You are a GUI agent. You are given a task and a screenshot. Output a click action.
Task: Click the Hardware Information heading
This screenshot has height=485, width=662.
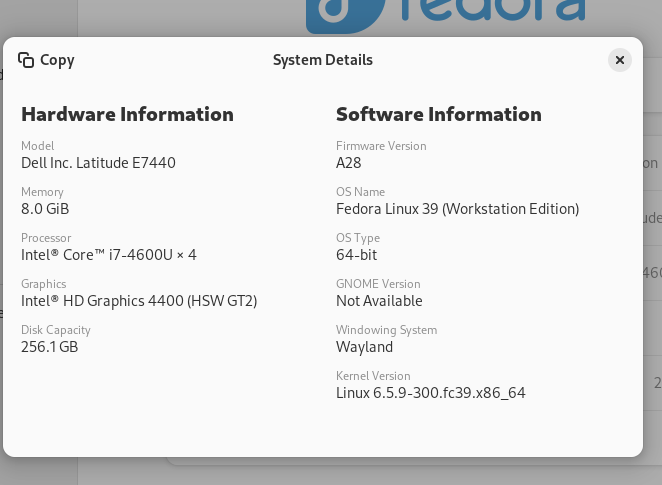pos(127,114)
